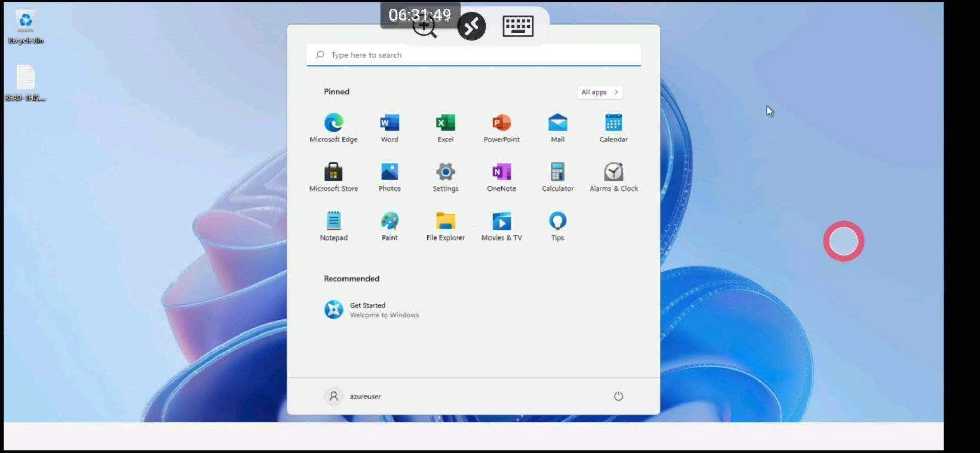Click the Power button icon
Image resolution: width=980 pixels, height=453 pixels.
point(618,396)
